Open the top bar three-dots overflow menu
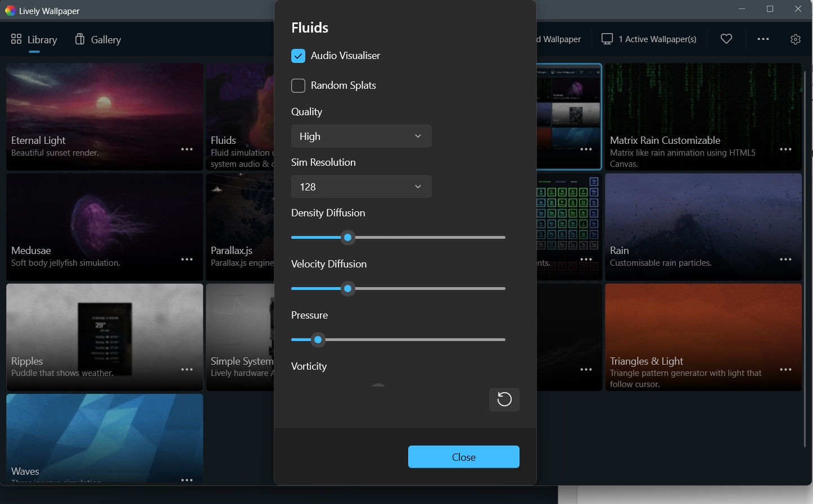This screenshot has height=504, width=813. tap(763, 39)
